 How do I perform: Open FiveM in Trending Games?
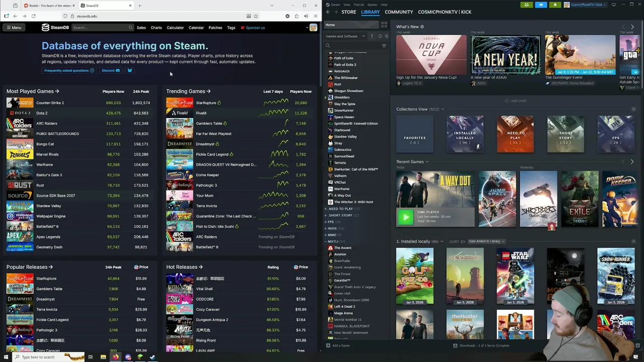pyautogui.click(x=201, y=113)
